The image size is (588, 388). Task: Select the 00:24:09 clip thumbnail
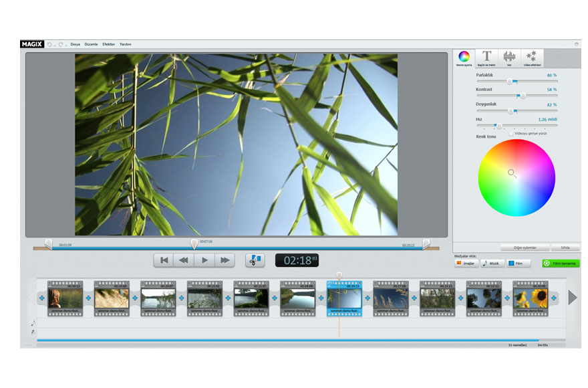[298, 298]
